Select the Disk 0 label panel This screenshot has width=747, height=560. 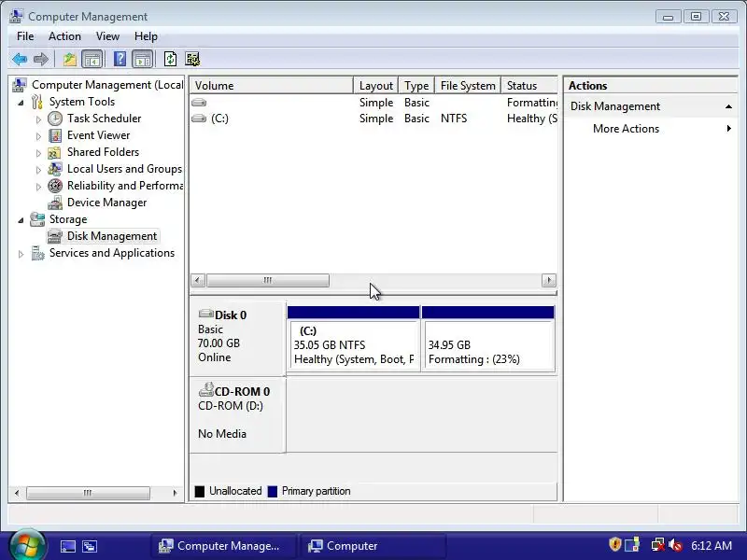coord(238,337)
